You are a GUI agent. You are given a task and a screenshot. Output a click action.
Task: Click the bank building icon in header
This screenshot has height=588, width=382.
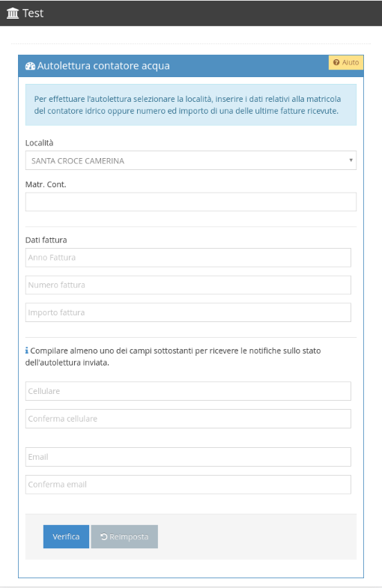13,13
